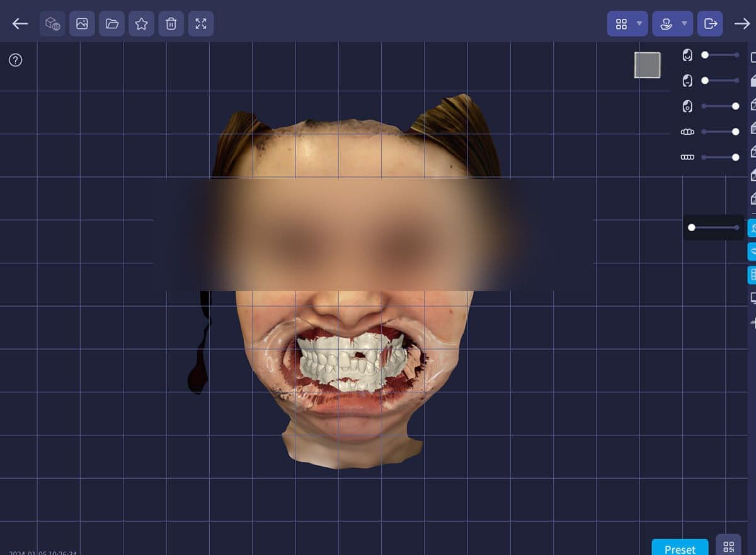This screenshot has width=756, height=555.
Task: Expand the tooth-in-hand dropdown arrow
Action: 685,24
